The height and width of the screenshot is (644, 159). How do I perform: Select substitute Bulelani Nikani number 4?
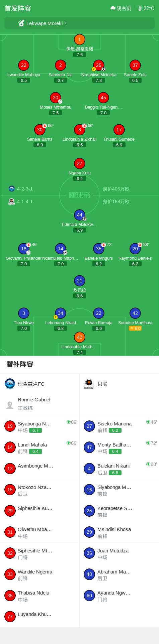119,469
